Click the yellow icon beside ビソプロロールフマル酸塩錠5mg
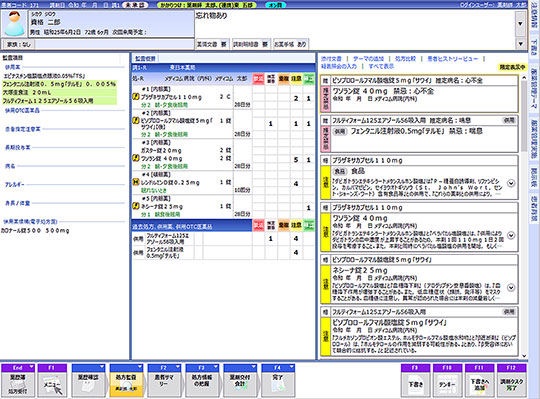Screen dimensions: 540x399 tap(136, 120)
